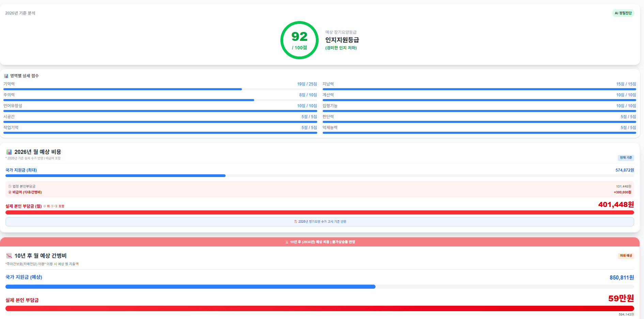Click the 현재 기준 badge
This screenshot has width=644, height=319.
626,158
